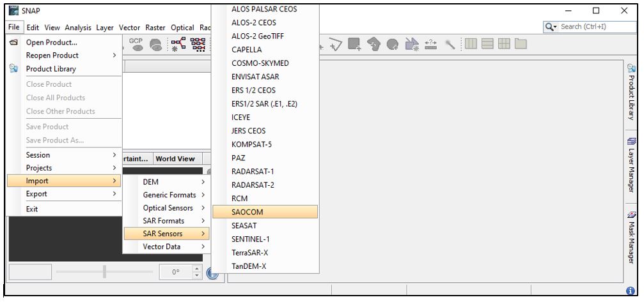The width and height of the screenshot is (644, 302).
Task: Click the vector-from-mask icon with asterisk
Action: tap(412, 44)
